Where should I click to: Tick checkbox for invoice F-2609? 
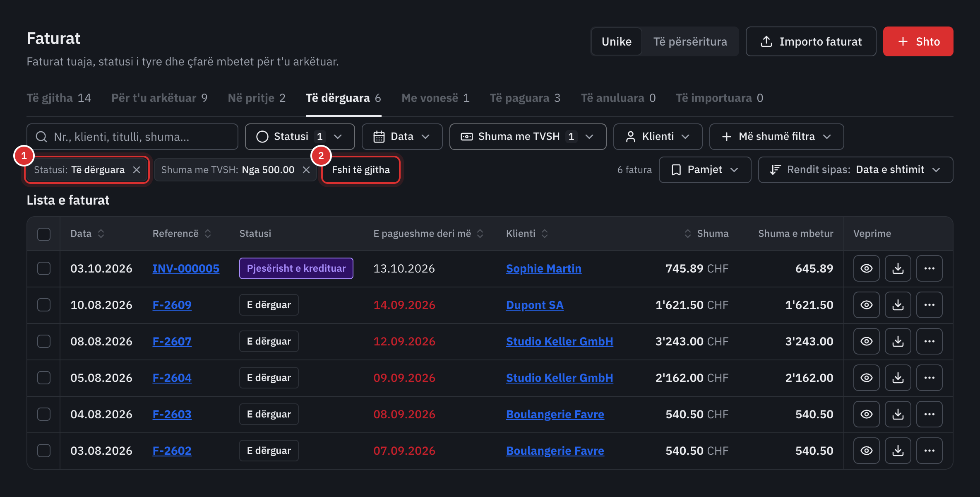click(x=44, y=305)
